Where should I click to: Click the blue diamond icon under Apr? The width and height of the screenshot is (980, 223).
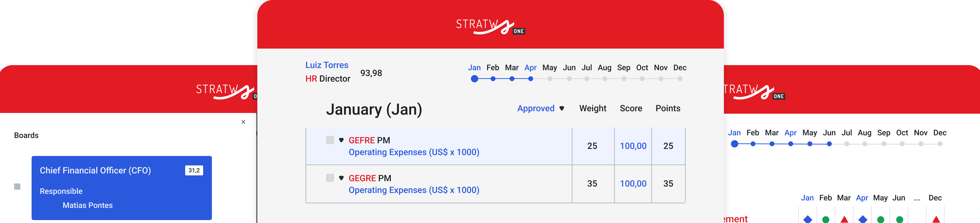(863, 219)
